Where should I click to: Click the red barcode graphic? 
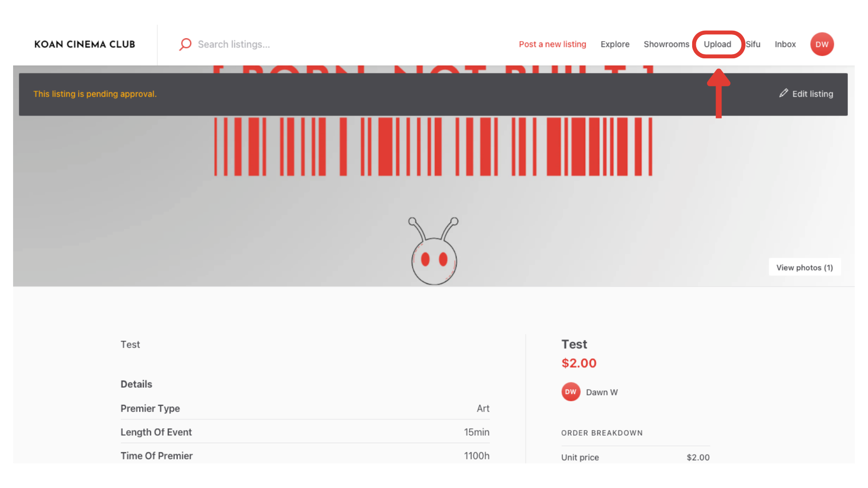pyautogui.click(x=433, y=146)
